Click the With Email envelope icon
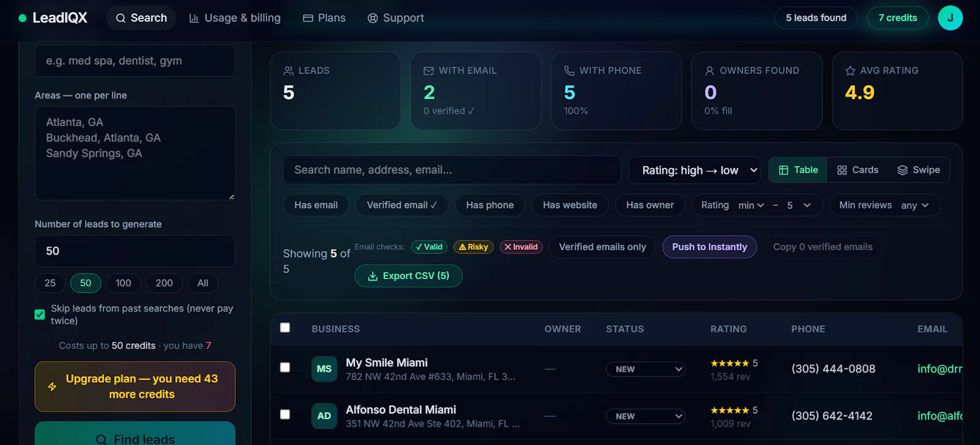Image resolution: width=980 pixels, height=445 pixels. pyautogui.click(x=429, y=71)
